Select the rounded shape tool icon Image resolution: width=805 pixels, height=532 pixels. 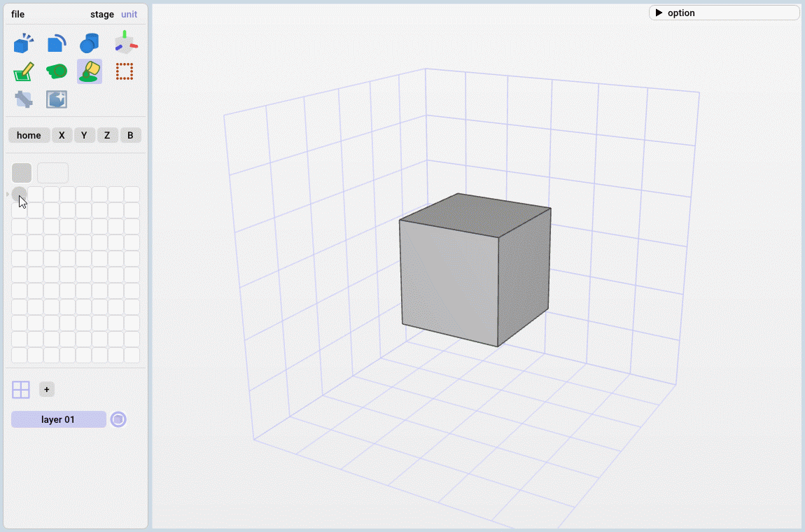57,43
